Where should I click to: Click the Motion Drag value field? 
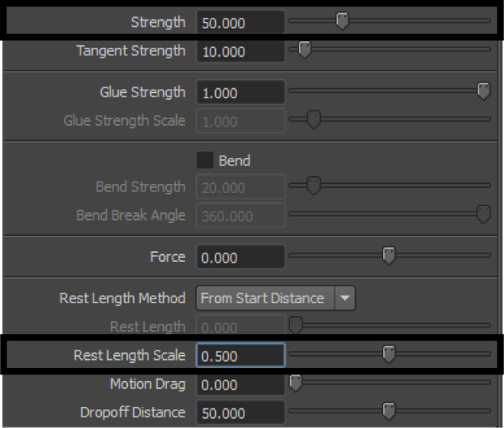(240, 383)
